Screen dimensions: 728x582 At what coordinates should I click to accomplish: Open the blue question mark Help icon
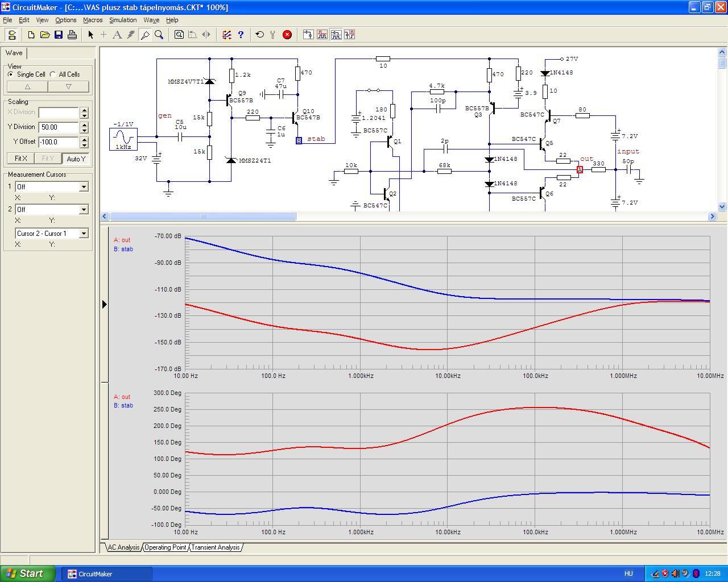pos(241,35)
